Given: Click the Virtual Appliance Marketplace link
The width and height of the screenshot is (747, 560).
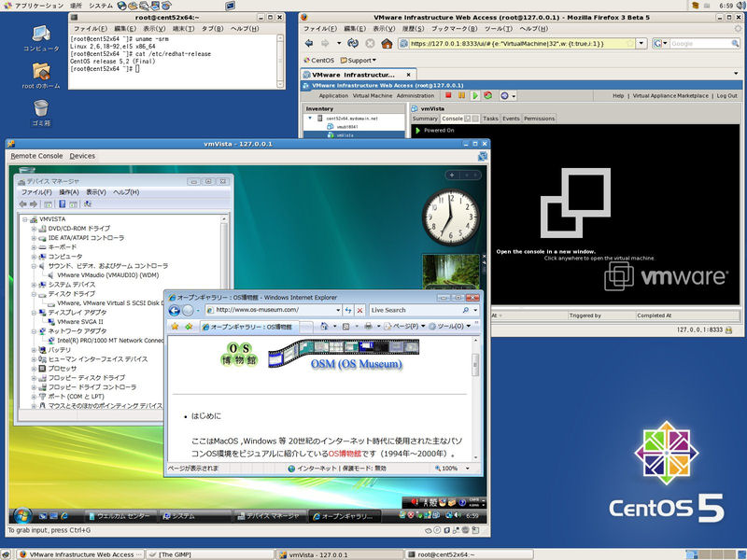Looking at the screenshot, I should point(670,96).
